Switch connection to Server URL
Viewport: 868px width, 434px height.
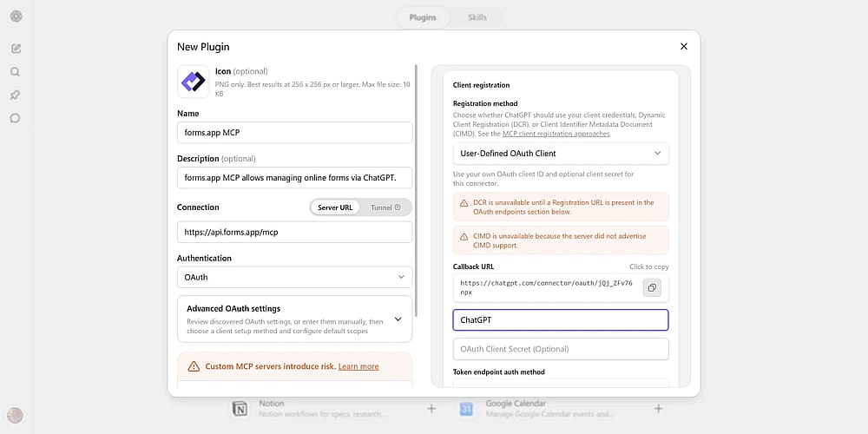tap(335, 207)
